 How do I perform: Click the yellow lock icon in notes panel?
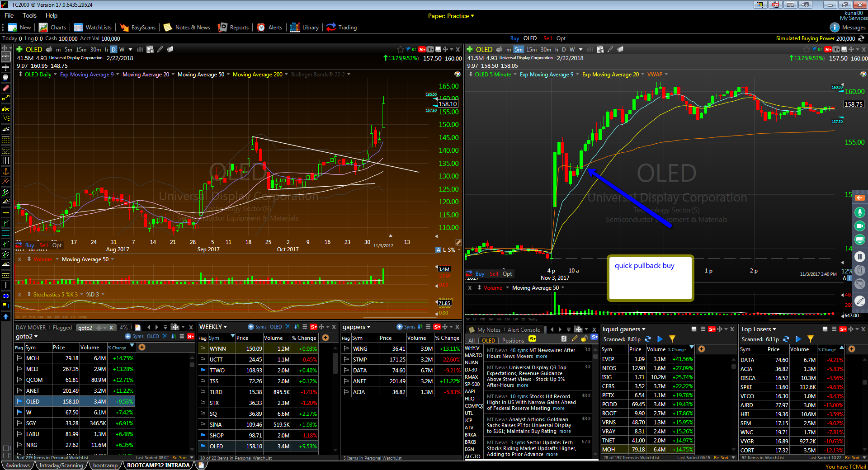point(584,338)
